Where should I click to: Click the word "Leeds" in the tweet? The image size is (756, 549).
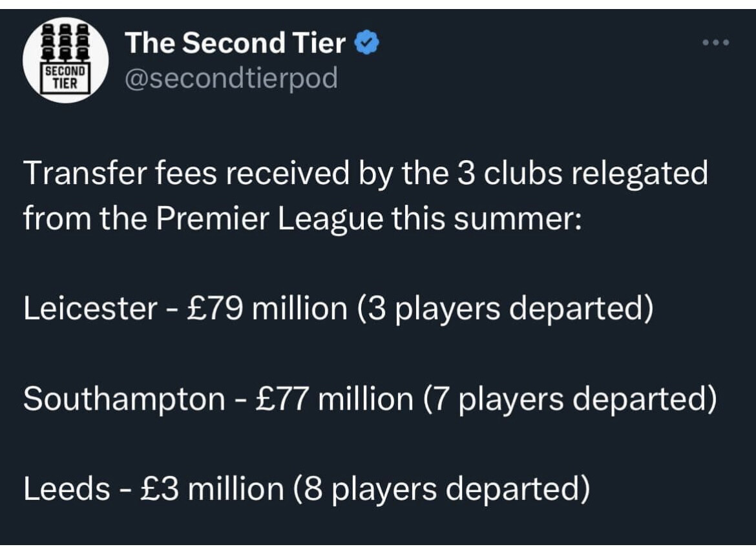pyautogui.click(x=67, y=489)
